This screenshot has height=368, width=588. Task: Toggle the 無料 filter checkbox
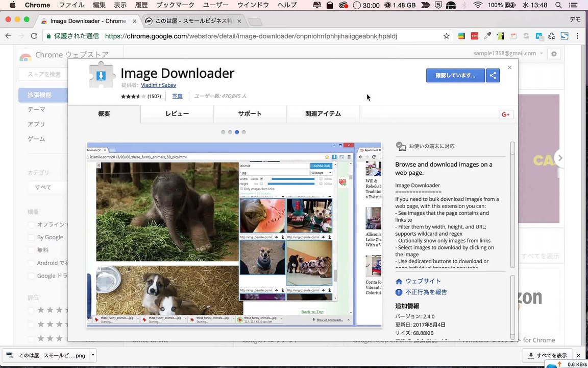click(31, 250)
